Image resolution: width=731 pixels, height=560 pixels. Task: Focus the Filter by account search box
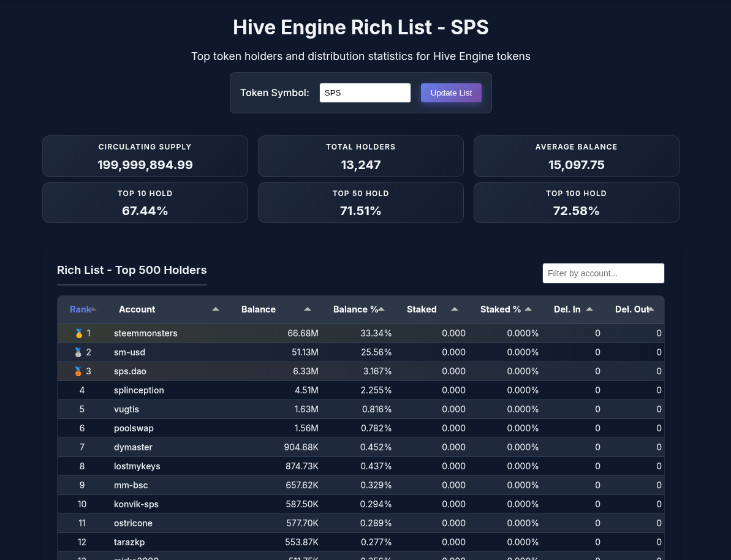(x=603, y=273)
